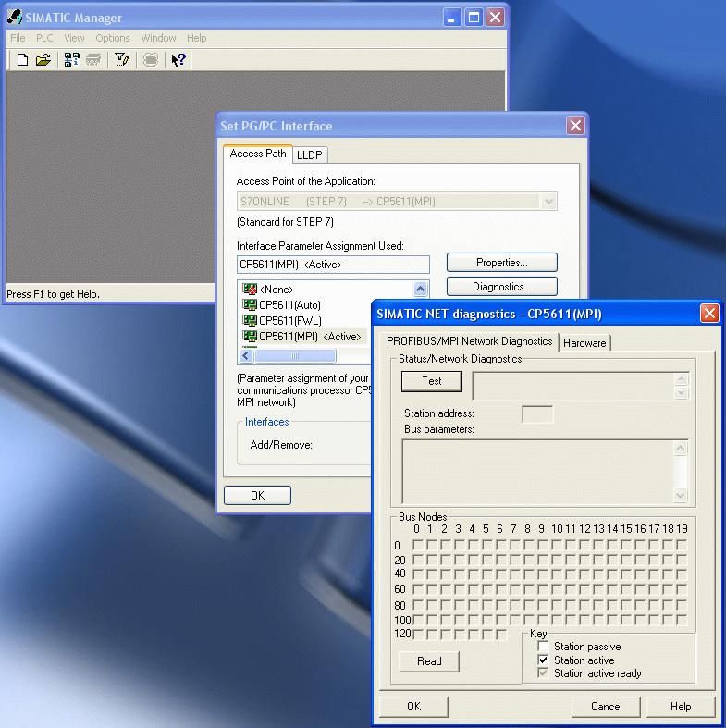The height and width of the screenshot is (728, 726).
Task: Click Cancel in SIMATIC NET diagnostics dialog
Action: (607, 707)
